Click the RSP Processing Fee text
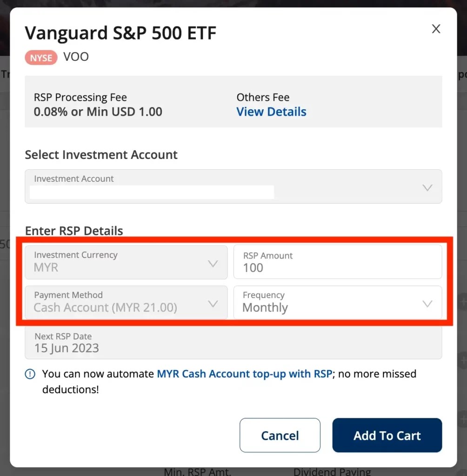467x476 pixels. coord(80,97)
